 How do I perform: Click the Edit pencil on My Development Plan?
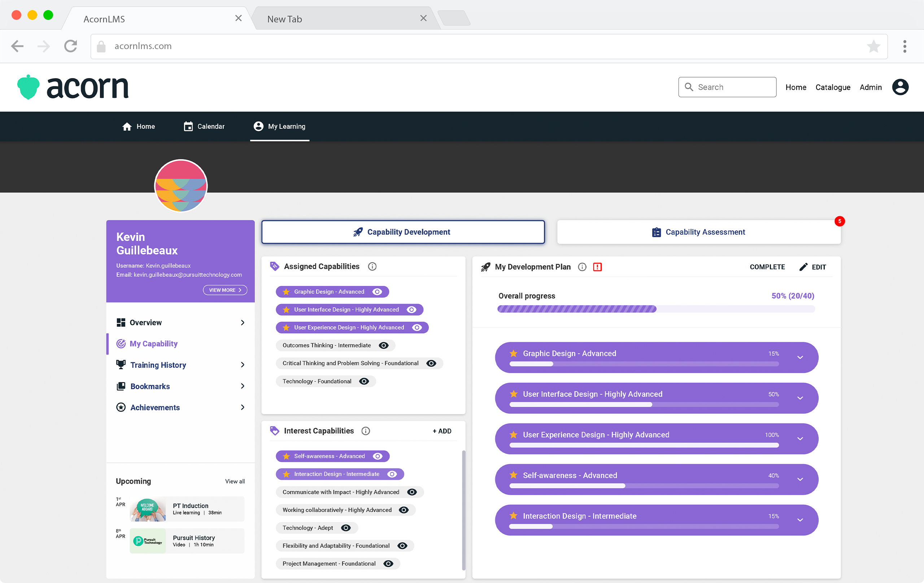pyautogui.click(x=804, y=267)
